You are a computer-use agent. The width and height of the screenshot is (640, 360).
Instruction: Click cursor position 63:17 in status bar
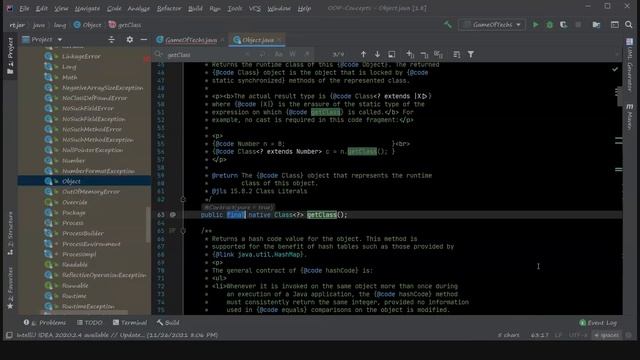coord(540,336)
